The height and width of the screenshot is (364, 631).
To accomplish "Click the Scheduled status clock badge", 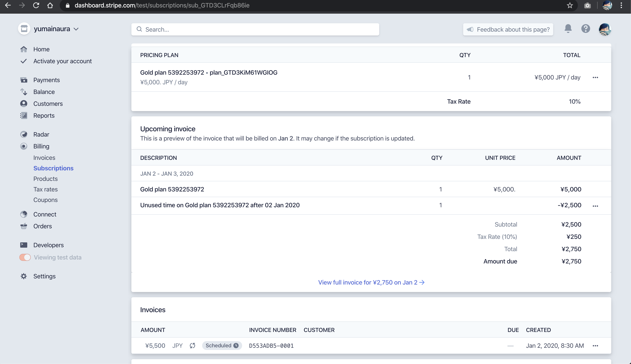I will coord(222,346).
